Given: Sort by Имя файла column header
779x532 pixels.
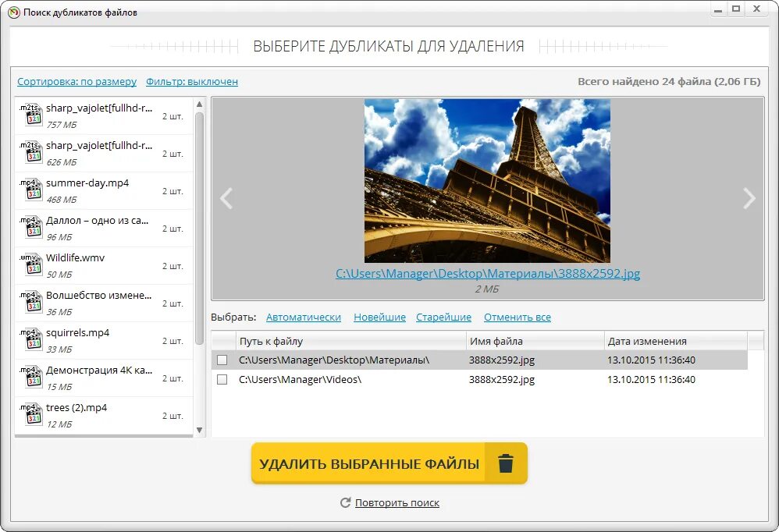Looking at the screenshot, I should [535, 341].
